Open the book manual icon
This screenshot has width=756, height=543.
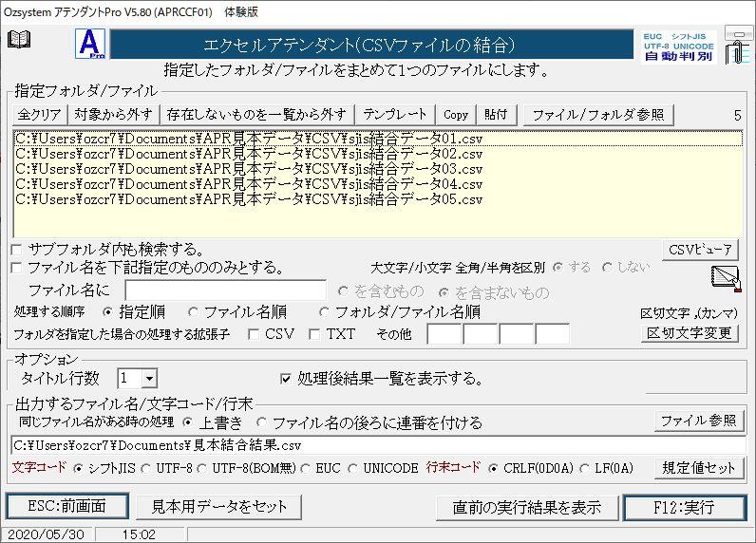click(19, 40)
